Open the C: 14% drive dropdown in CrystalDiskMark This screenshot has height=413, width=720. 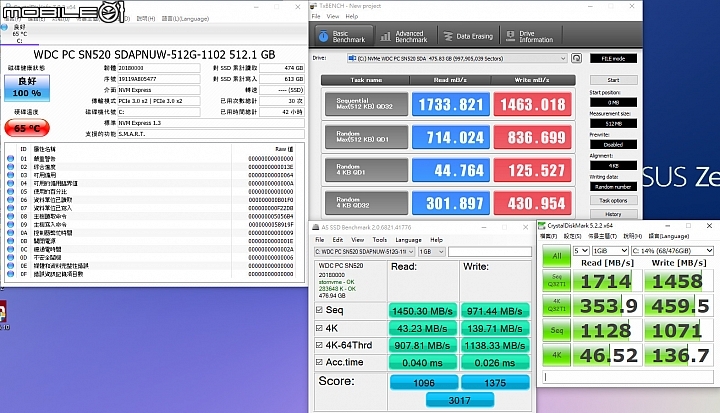tap(672, 250)
